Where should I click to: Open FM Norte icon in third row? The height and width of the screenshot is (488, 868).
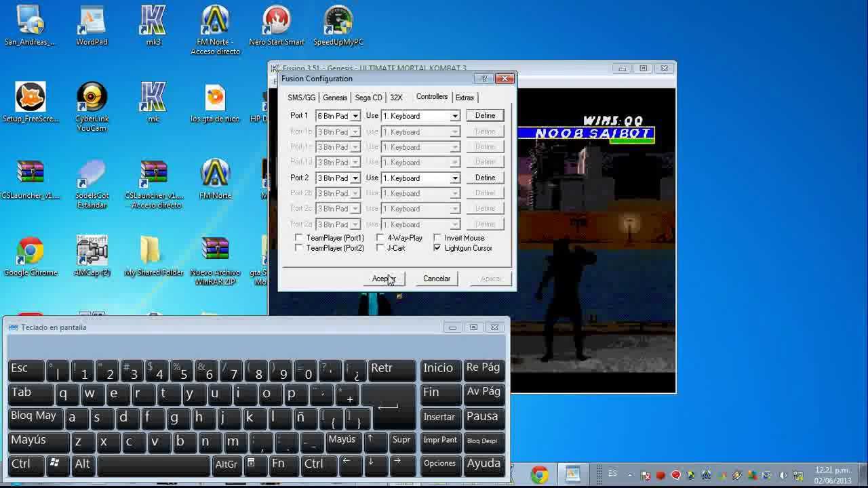click(215, 180)
